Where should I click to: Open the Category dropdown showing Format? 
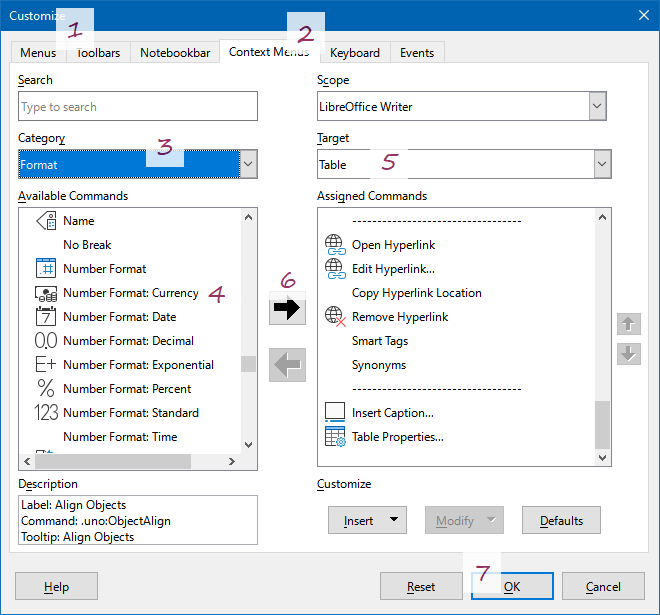pyautogui.click(x=249, y=164)
